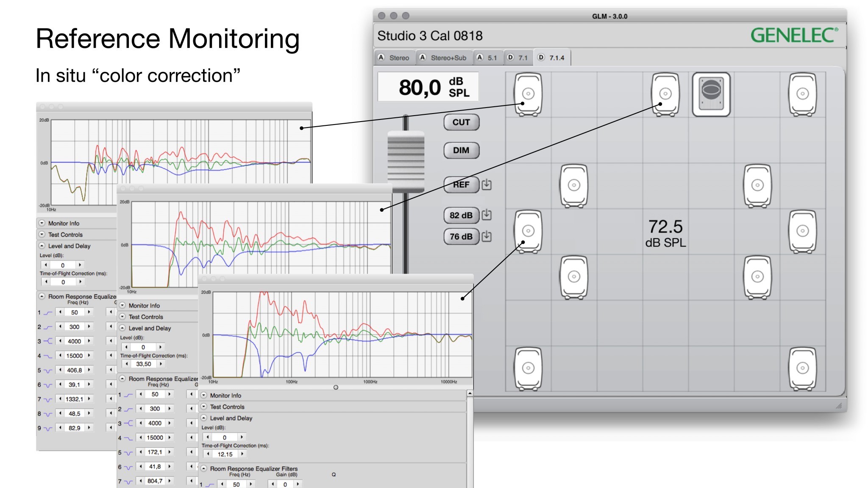This screenshot has height=488, width=868.
Task: Expand Test Controls in the rearmost editor window
Action: tap(42, 234)
